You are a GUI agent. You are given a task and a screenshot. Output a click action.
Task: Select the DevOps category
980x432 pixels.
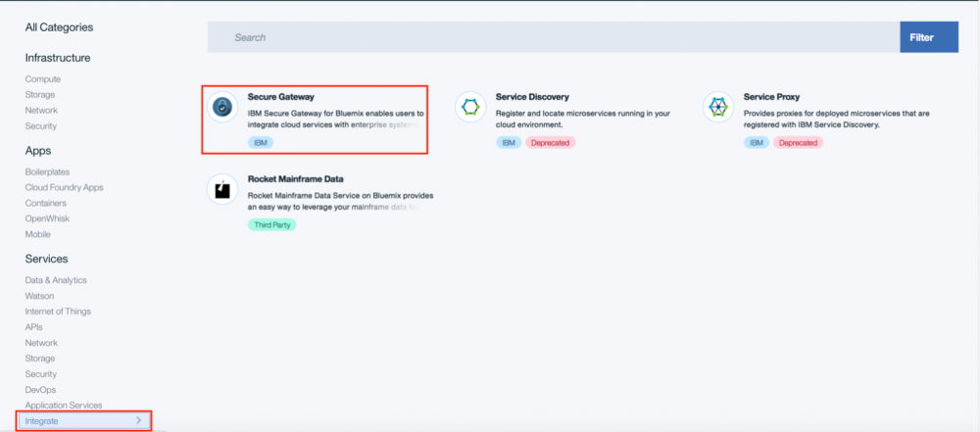pyautogui.click(x=38, y=390)
